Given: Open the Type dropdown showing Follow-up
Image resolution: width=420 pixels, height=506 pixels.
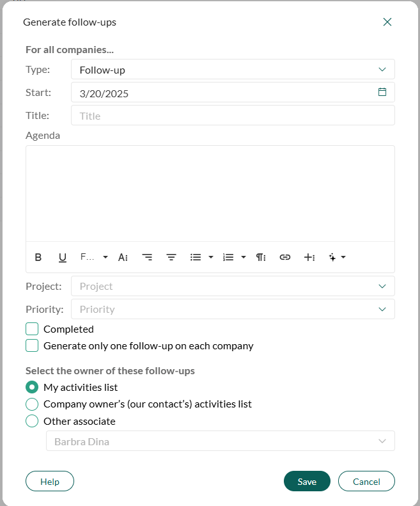Looking at the screenshot, I should click(x=233, y=69).
